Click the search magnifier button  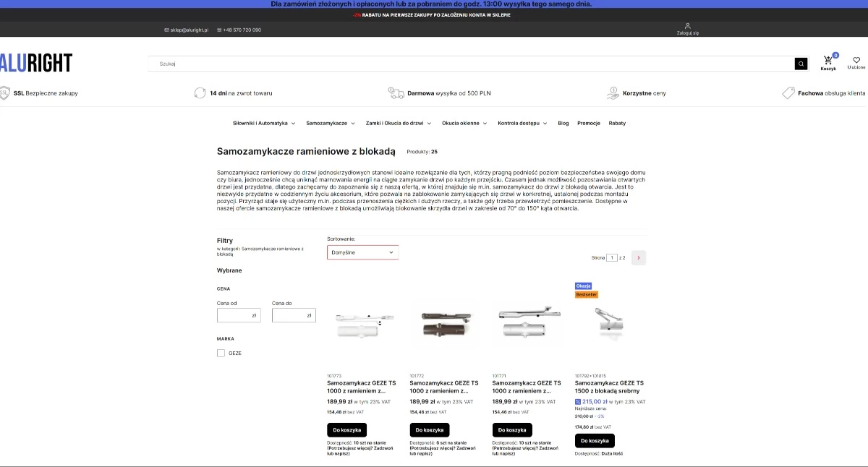pyautogui.click(x=801, y=64)
